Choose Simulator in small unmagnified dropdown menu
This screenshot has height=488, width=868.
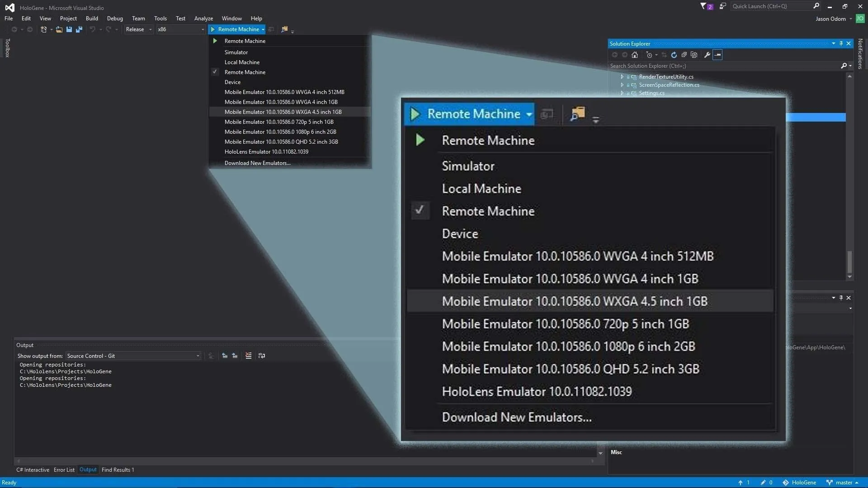[236, 52]
